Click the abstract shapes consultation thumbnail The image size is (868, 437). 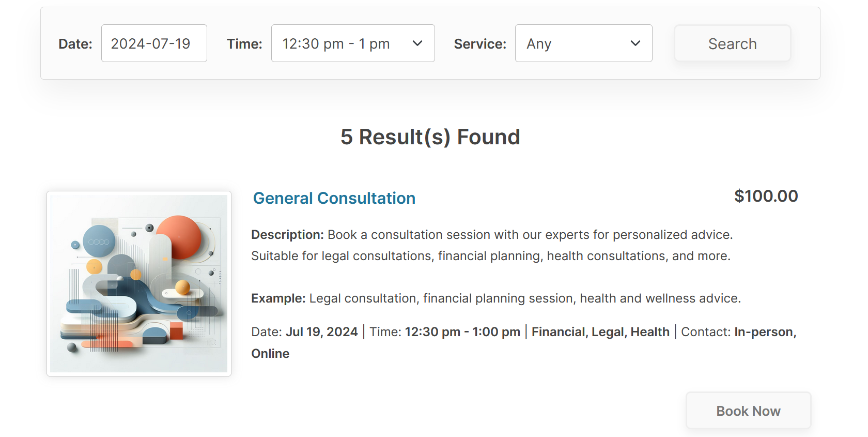coord(139,283)
